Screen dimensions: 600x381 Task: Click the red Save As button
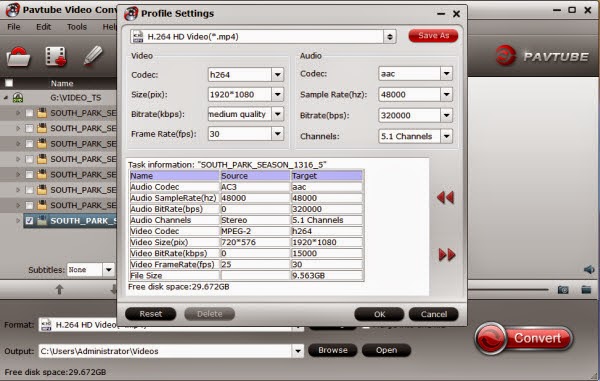click(433, 36)
